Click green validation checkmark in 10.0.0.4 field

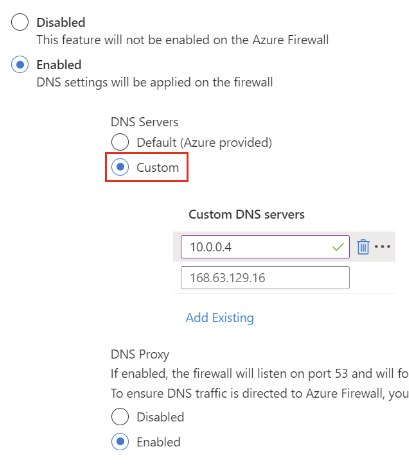(338, 247)
